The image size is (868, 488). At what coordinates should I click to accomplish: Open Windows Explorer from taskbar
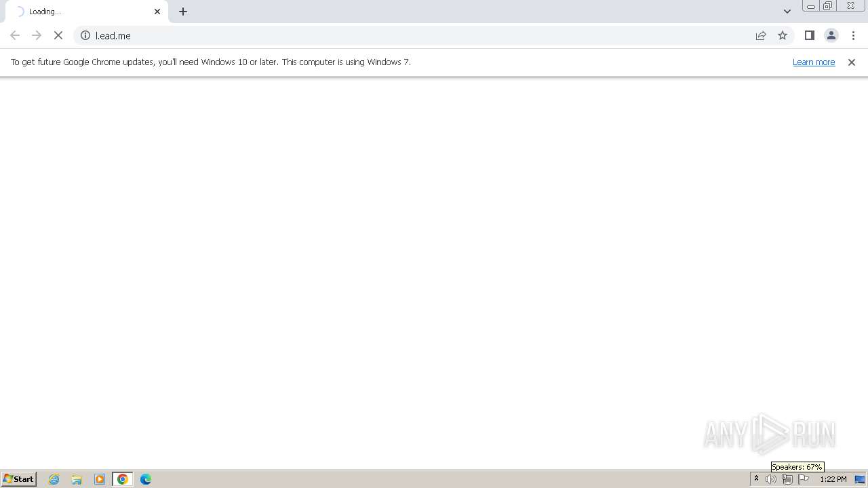(77, 479)
